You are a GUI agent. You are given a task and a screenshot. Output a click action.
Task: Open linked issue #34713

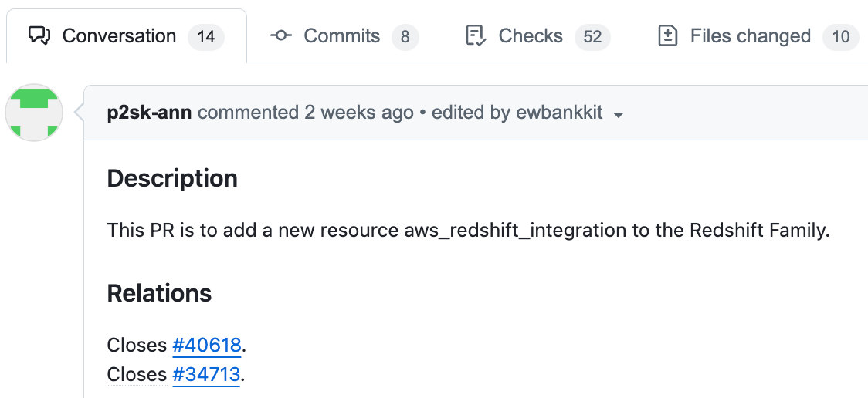206,374
